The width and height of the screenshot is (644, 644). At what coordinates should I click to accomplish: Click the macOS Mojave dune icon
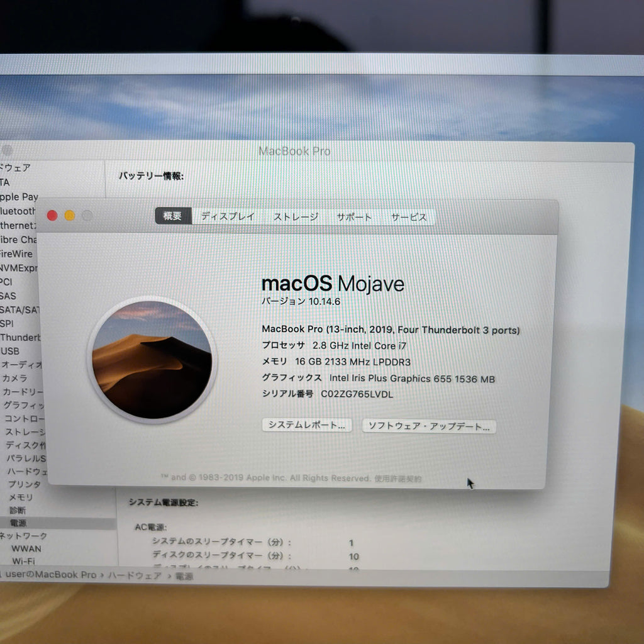point(152,360)
